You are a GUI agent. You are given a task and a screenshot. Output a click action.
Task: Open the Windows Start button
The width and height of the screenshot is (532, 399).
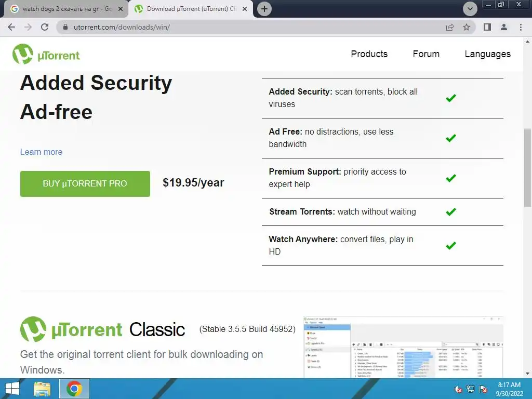(x=12, y=389)
